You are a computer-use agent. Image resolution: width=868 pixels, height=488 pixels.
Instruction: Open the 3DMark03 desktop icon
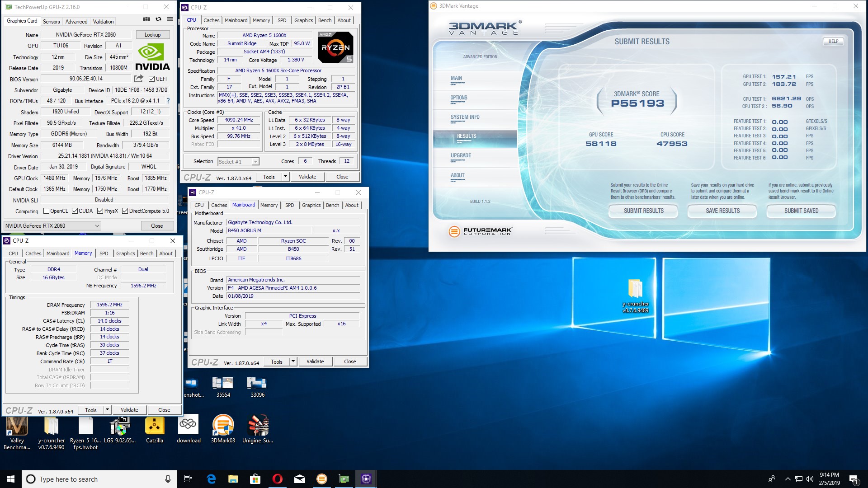(223, 429)
